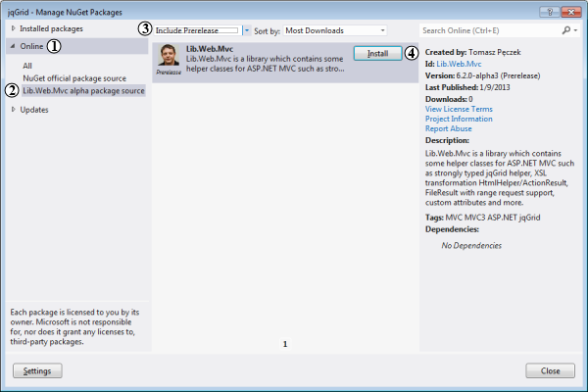Expand the Installed packages section

(x=13, y=28)
